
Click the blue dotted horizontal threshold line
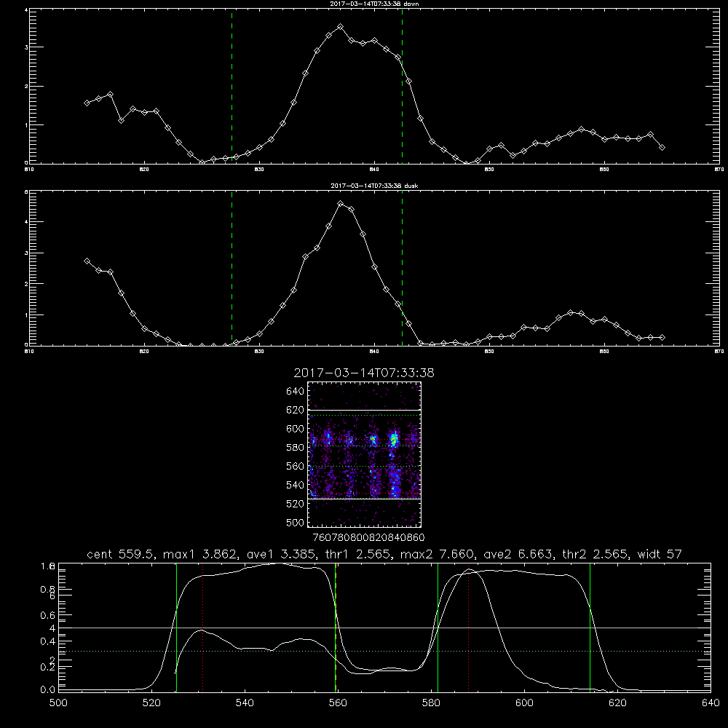point(385,652)
